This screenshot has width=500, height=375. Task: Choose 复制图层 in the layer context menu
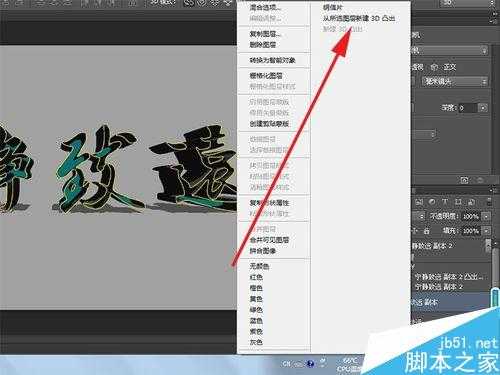[265, 34]
